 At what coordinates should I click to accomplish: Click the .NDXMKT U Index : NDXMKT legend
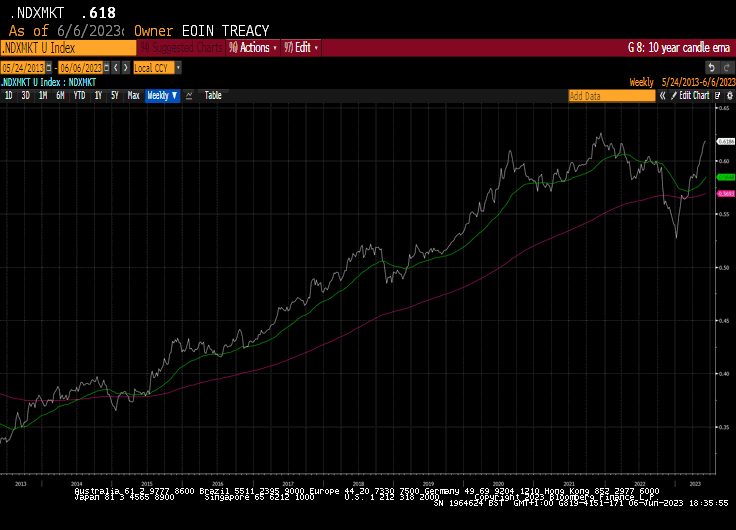point(48,82)
